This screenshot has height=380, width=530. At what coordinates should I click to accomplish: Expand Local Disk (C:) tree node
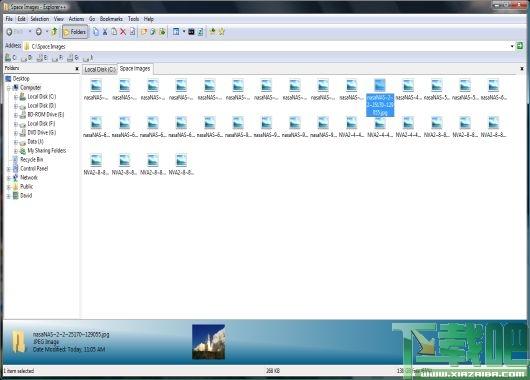click(16, 97)
